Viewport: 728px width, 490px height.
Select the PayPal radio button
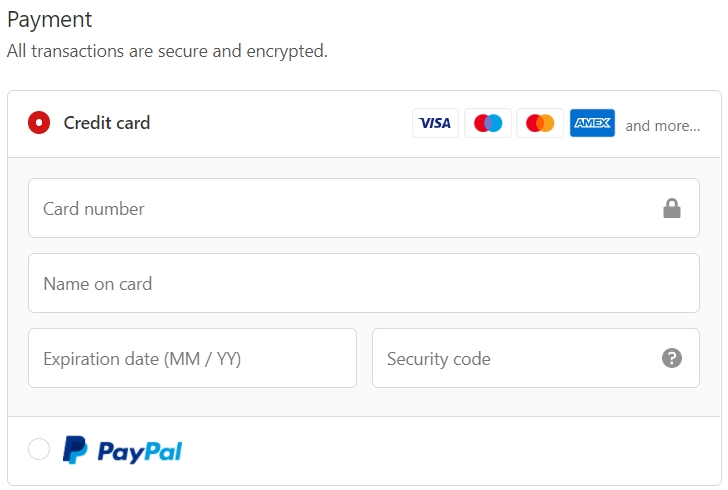(39, 449)
